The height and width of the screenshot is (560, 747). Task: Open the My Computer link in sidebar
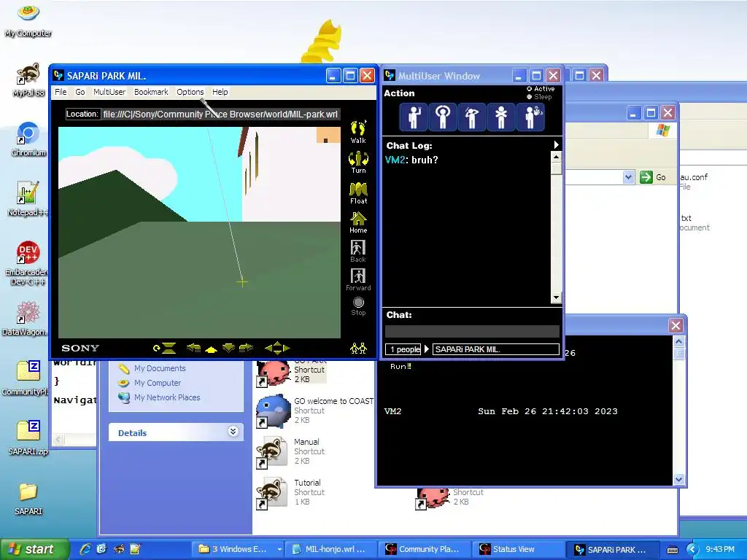click(x=158, y=383)
